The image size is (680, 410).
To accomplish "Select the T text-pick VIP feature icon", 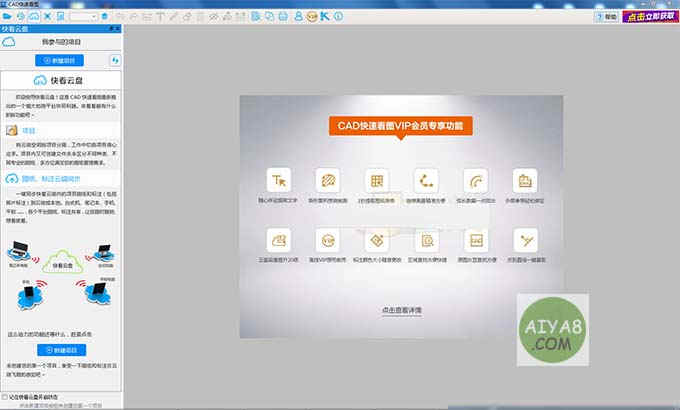I will click(278, 180).
